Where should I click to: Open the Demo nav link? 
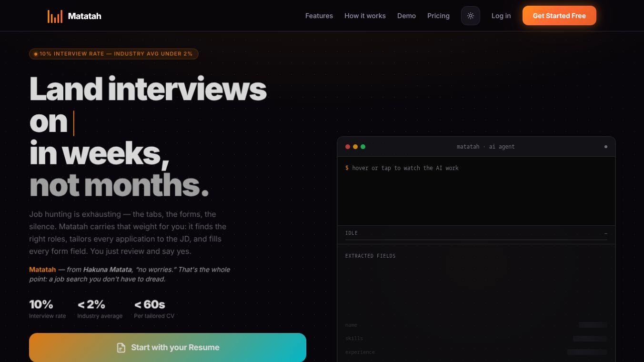click(x=406, y=16)
